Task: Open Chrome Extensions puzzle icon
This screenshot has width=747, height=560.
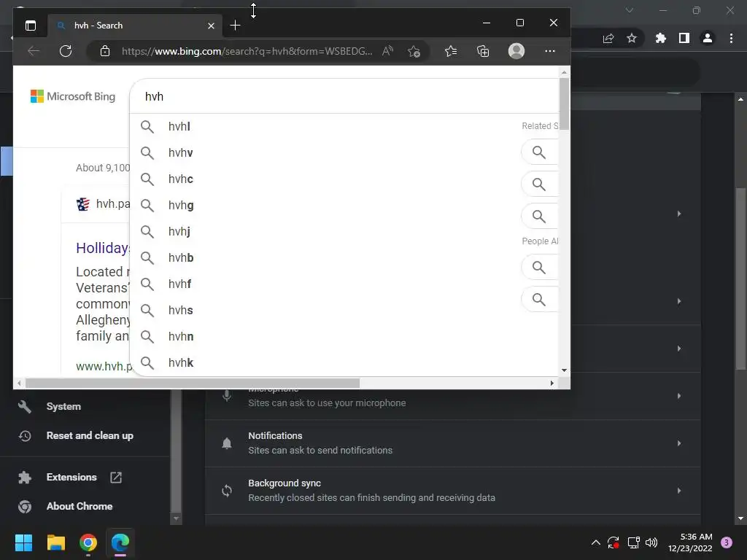Action: coord(661,38)
